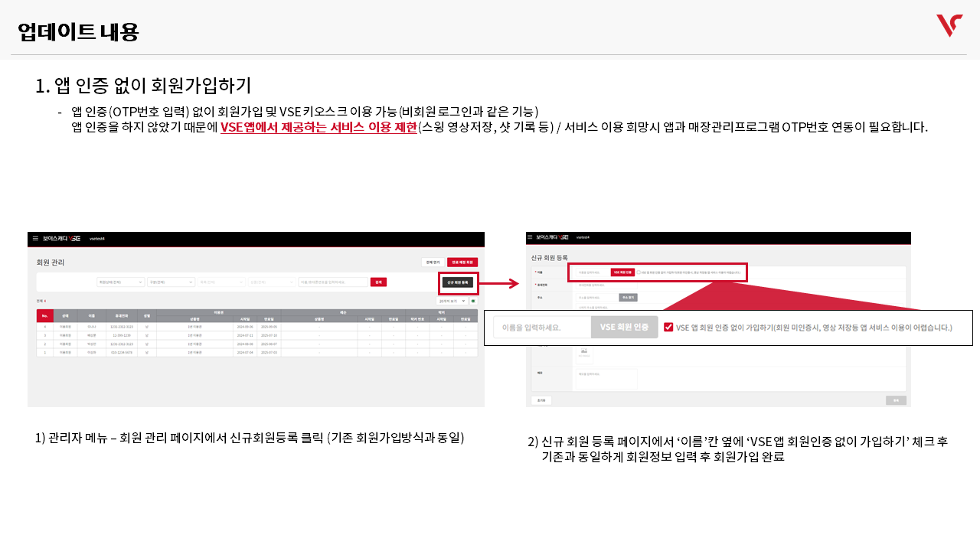Click heading '1. 앱 인증 없이 회원가입하기'
Screen dimensions: 980x551
coord(143,86)
